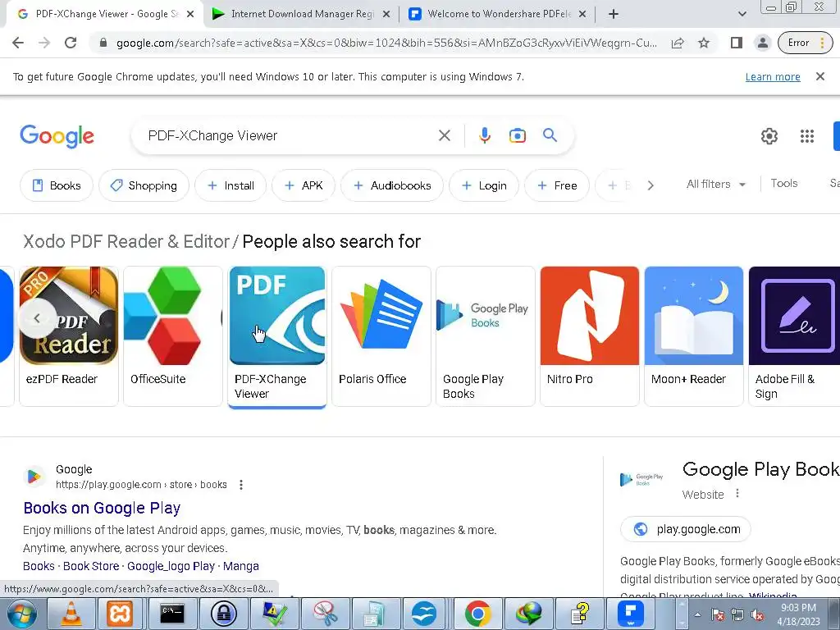Show hidden system tray icons
This screenshot has width=840, height=630.
(697, 614)
